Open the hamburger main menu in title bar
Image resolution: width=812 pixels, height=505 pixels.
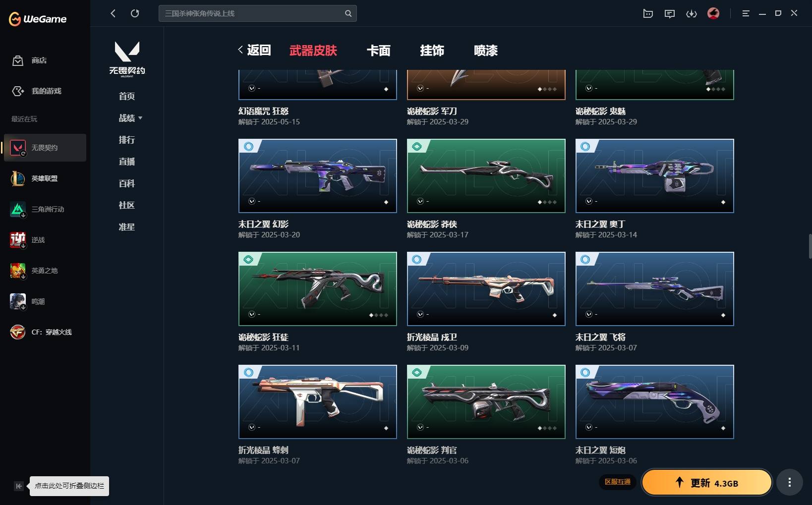pos(746,13)
